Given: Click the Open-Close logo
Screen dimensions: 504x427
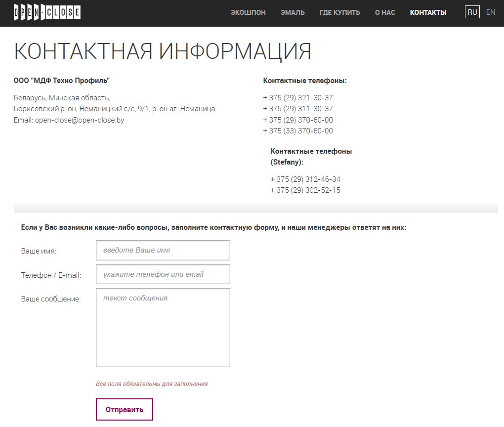Looking at the screenshot, I should point(47,12).
